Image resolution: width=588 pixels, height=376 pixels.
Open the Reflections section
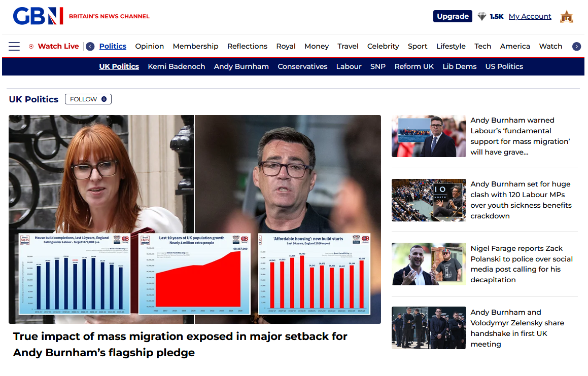point(247,47)
